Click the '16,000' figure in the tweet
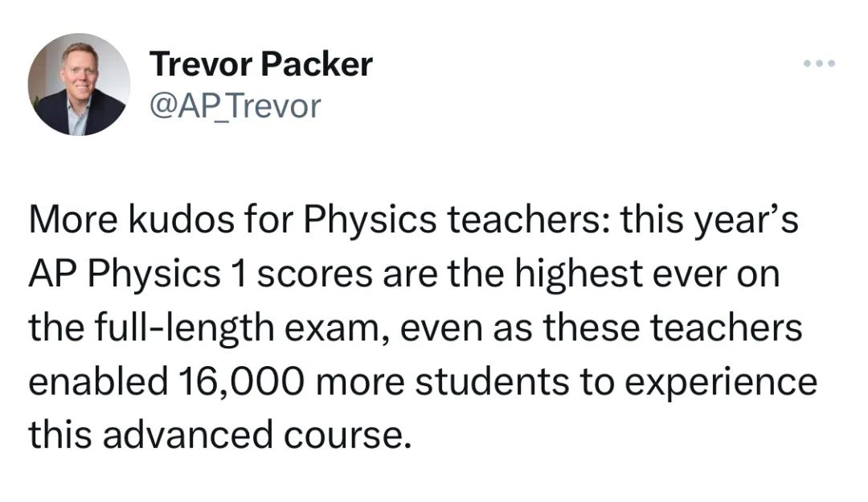The height and width of the screenshot is (502, 868). (x=241, y=382)
